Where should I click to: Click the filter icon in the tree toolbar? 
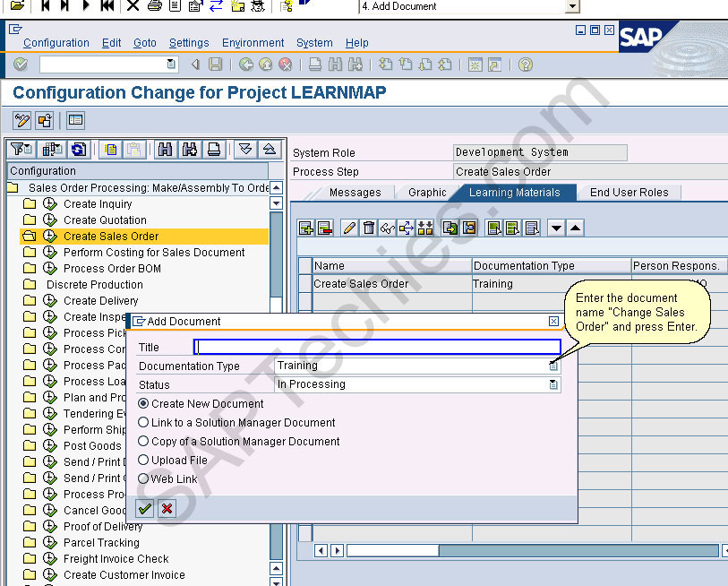[x=21, y=150]
